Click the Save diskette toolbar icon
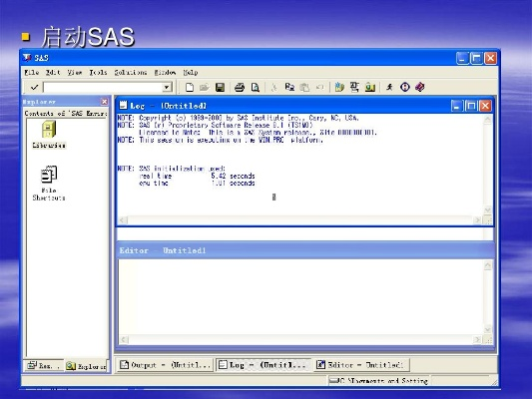 click(220, 87)
